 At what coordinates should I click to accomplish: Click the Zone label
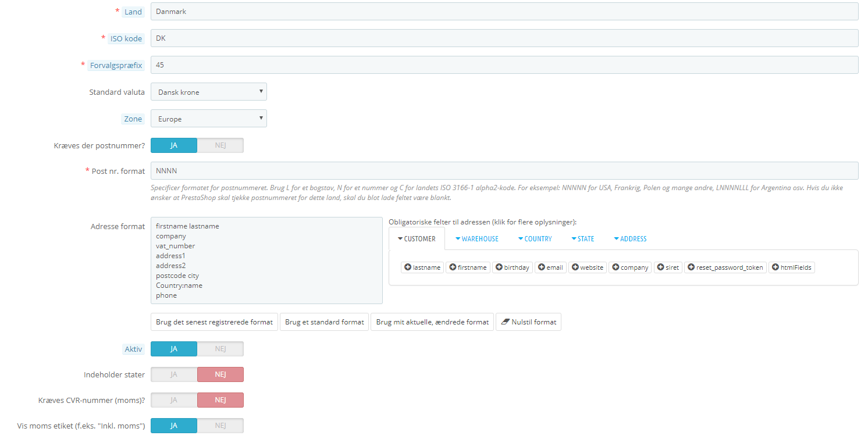click(133, 119)
